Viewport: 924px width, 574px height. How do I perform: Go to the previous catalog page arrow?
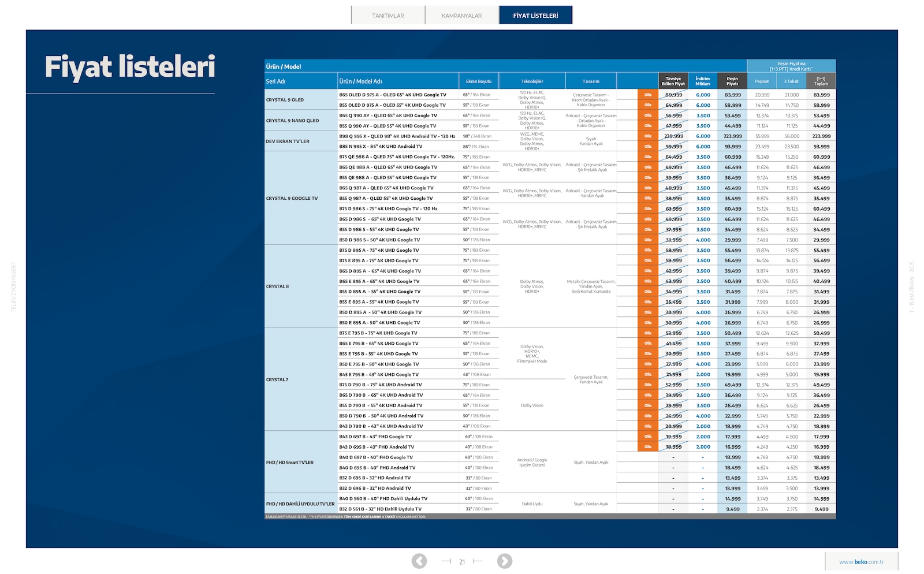point(419,561)
